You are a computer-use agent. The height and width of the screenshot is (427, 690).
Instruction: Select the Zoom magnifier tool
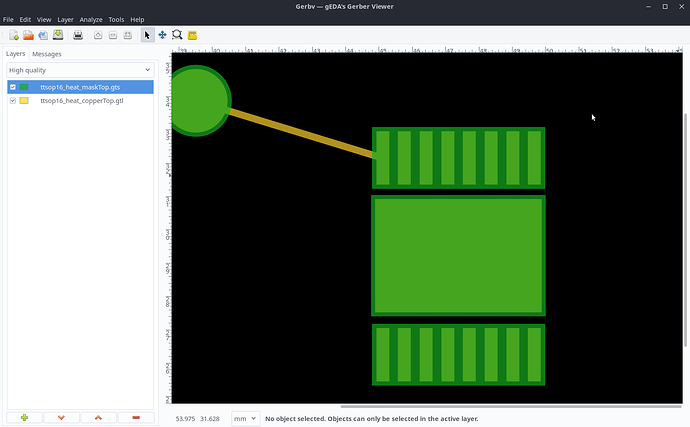[177, 35]
